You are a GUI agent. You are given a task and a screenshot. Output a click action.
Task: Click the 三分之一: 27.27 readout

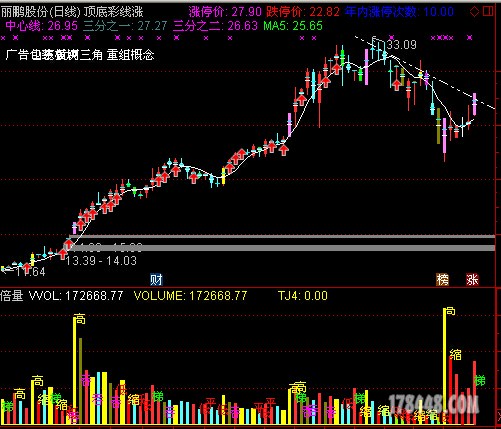point(125,26)
